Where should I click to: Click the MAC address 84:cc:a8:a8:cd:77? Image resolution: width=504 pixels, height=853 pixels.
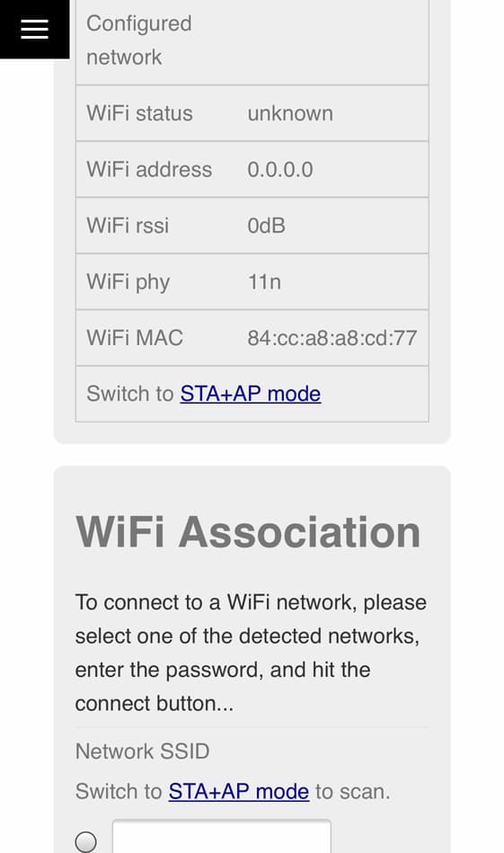tap(332, 338)
